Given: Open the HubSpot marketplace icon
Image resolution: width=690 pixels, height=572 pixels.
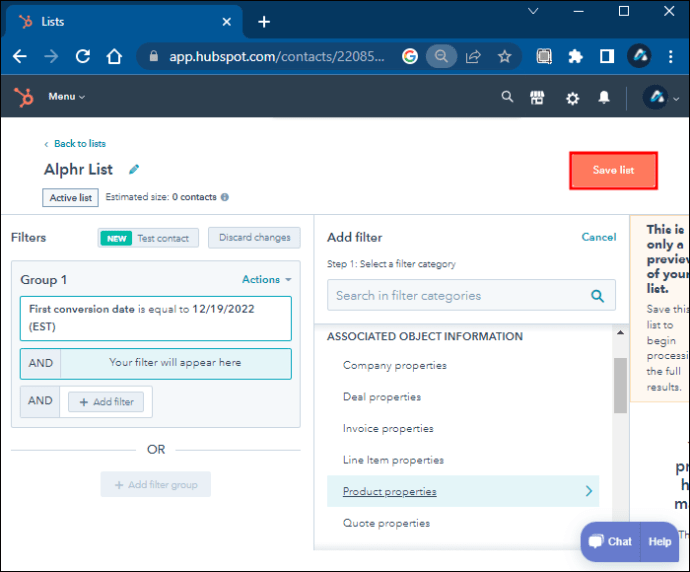Looking at the screenshot, I should tap(537, 97).
